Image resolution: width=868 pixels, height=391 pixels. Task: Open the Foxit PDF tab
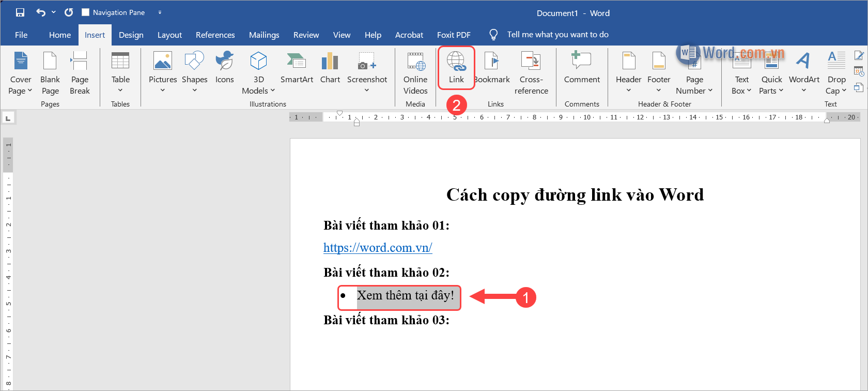[454, 35]
